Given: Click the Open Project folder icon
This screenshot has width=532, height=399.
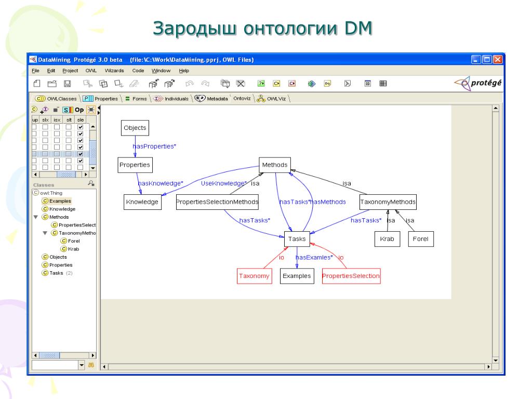Looking at the screenshot, I should click(52, 84).
